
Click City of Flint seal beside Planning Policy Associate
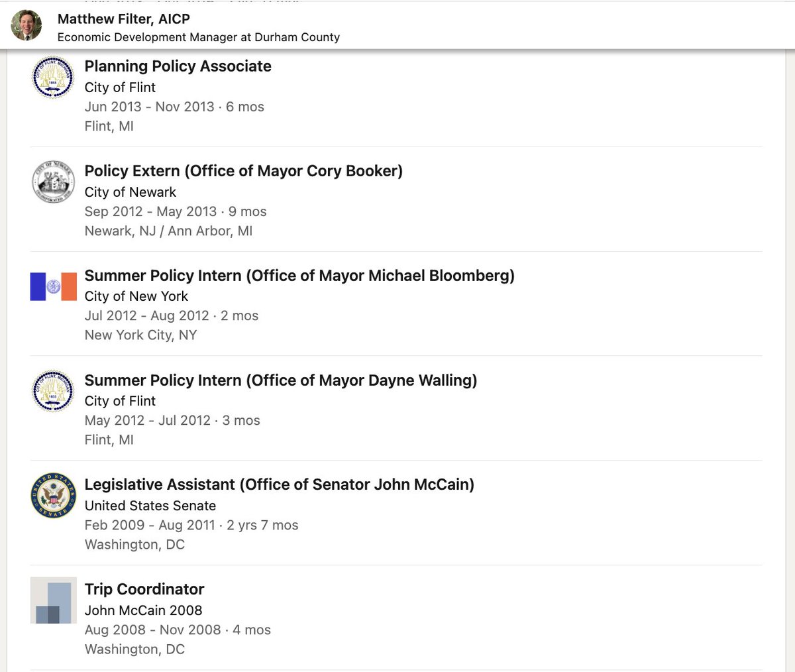click(53, 78)
